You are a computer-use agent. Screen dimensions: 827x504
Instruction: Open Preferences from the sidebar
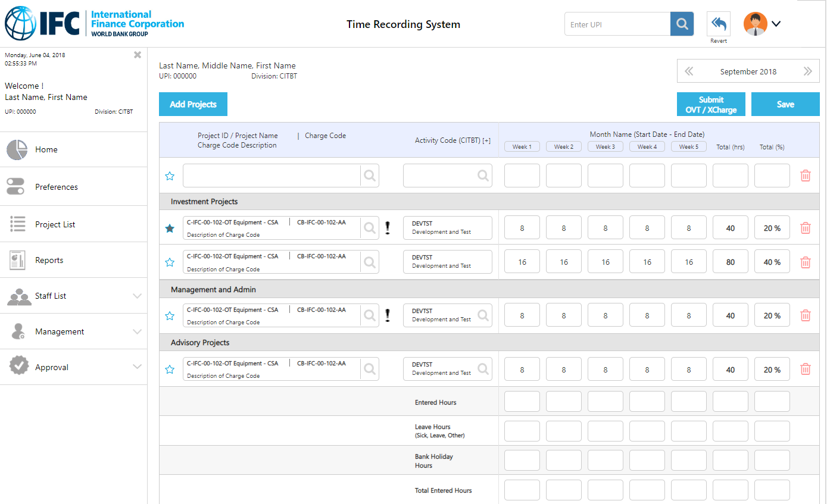click(56, 187)
